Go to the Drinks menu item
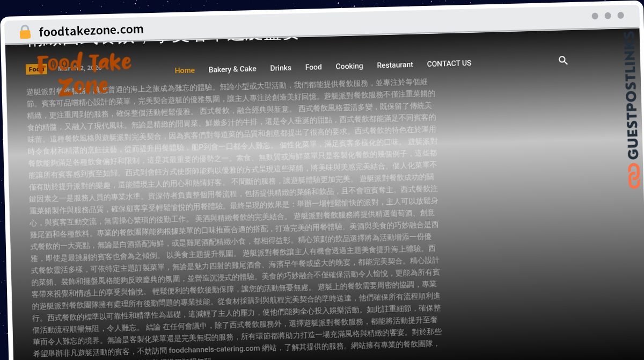 click(x=281, y=68)
